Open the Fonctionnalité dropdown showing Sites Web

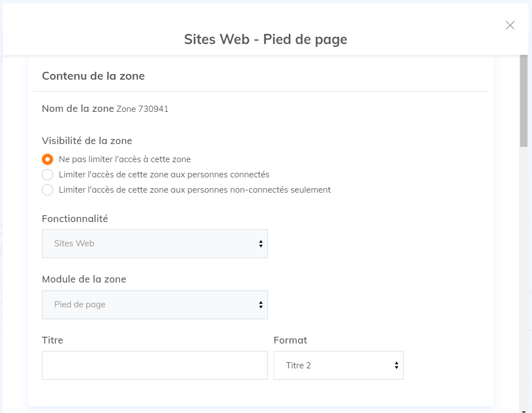click(x=154, y=244)
